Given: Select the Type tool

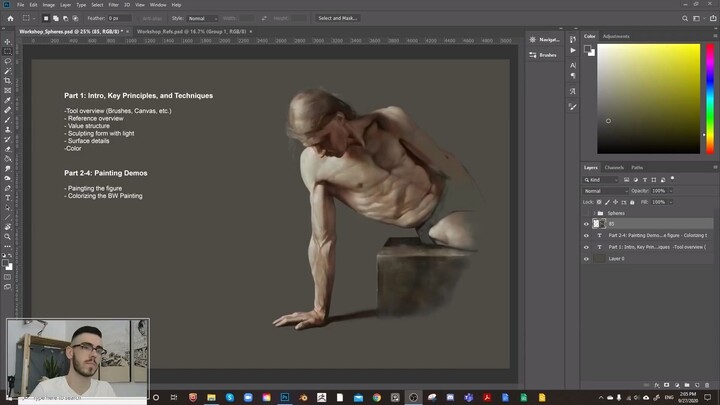Looking at the screenshot, I should [7, 198].
